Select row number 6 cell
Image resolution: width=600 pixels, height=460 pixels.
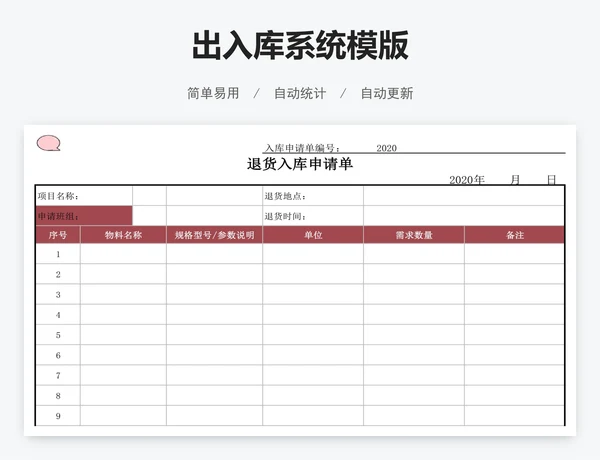tap(58, 355)
